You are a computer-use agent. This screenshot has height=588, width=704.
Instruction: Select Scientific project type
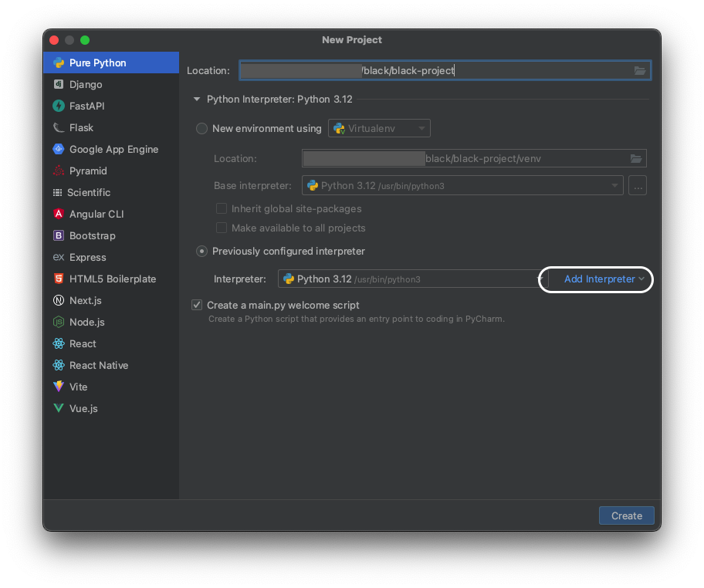tap(111, 193)
